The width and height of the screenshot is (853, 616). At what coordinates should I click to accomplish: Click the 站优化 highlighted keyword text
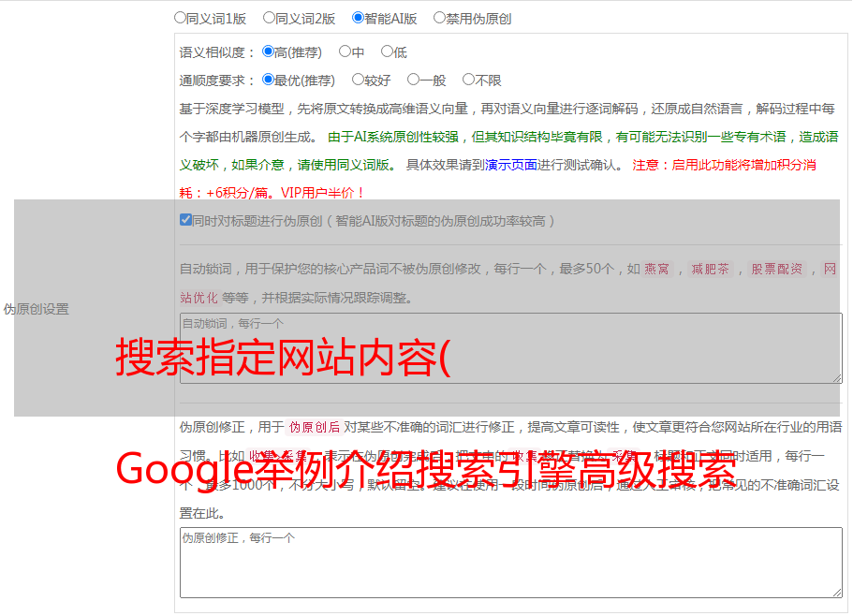[199, 298]
